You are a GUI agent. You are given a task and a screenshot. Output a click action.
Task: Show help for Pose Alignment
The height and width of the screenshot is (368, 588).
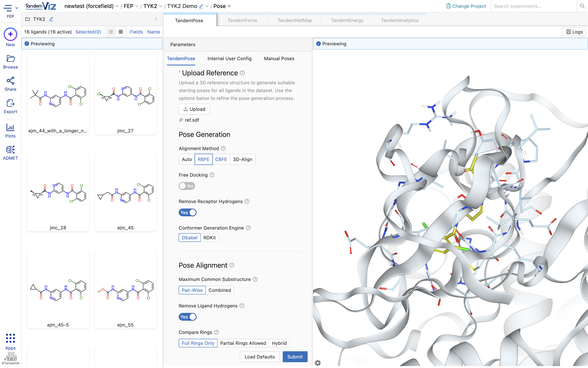coord(232,265)
